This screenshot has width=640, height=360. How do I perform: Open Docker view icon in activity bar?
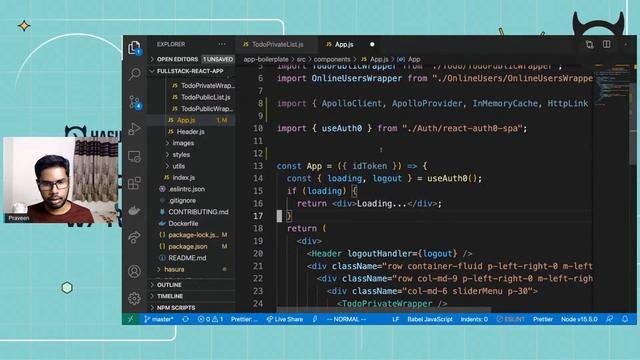(134, 211)
